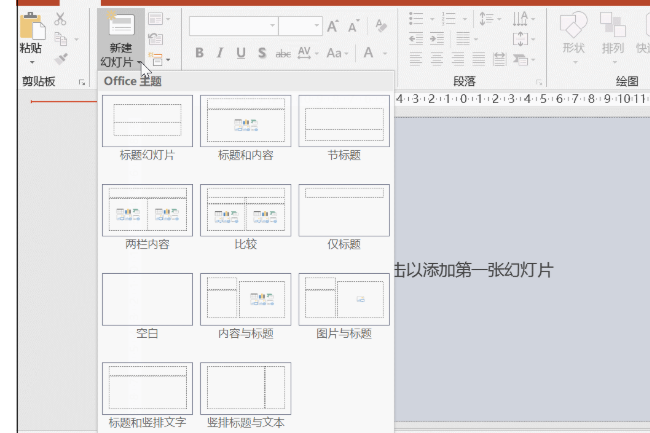Image resolution: width=650 pixels, height=433 pixels.
Task: Open the Paste dropdown arrow
Action: (x=32, y=62)
